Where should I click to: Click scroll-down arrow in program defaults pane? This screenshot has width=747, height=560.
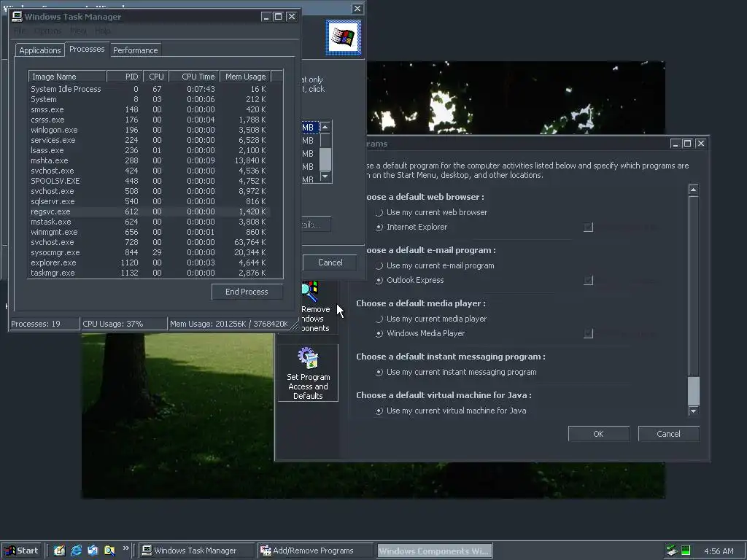click(693, 411)
